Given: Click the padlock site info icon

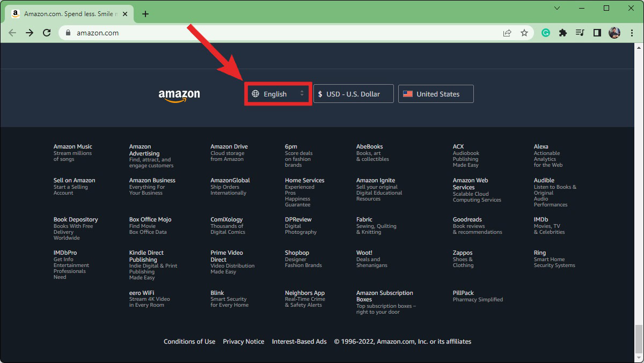Looking at the screenshot, I should pos(68,33).
